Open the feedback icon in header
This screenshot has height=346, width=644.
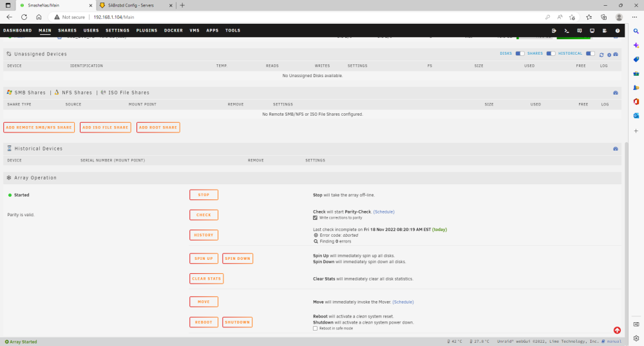[x=580, y=31]
